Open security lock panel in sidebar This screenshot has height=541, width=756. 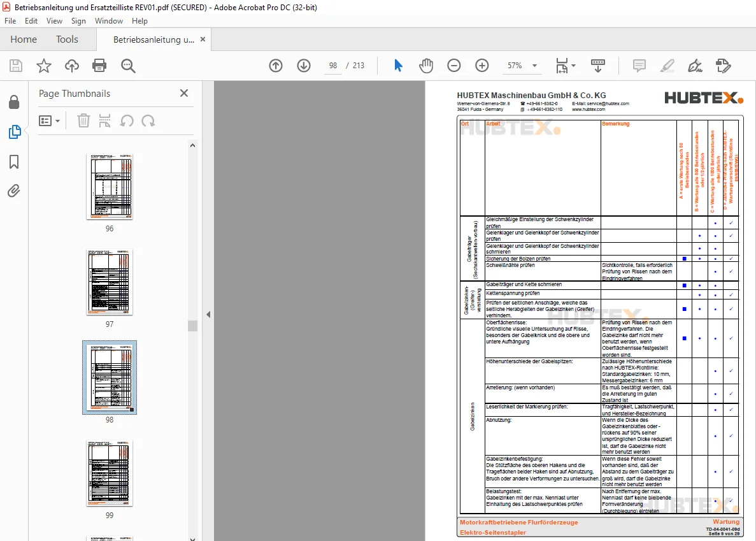coord(14,102)
